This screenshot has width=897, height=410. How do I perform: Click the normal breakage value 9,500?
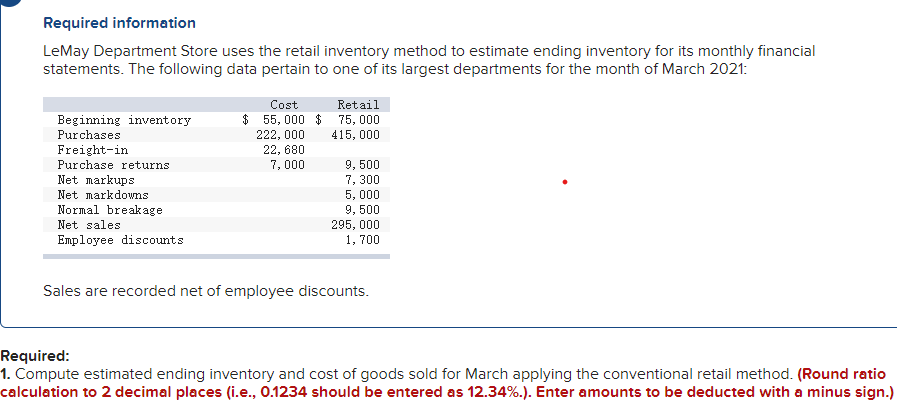point(362,210)
